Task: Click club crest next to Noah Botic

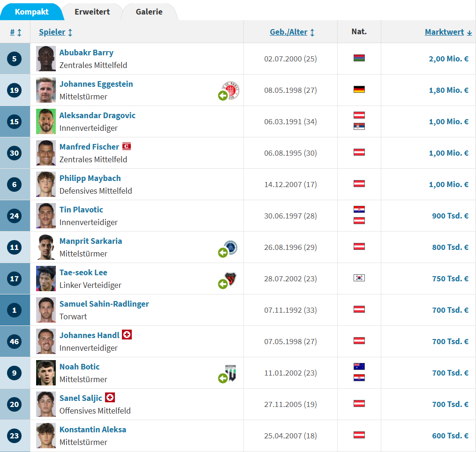Action: [231, 372]
